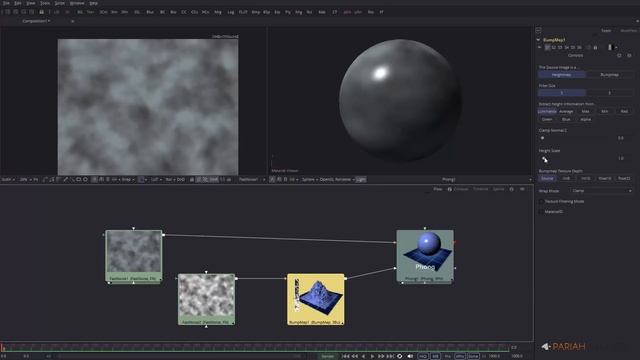Toggle APrx auto proxy mode

460,356
